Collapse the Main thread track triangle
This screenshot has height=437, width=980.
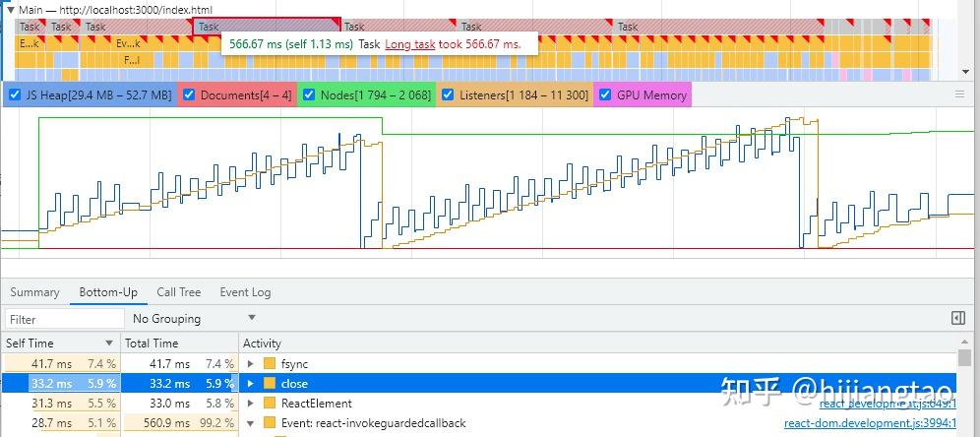click(10, 10)
